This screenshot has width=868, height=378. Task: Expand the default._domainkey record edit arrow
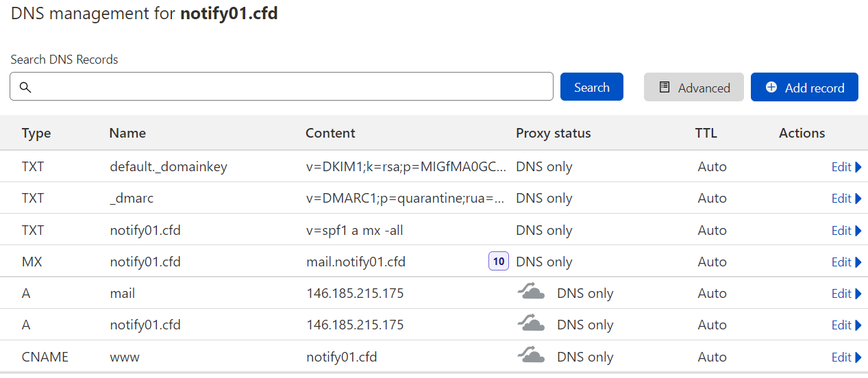(x=858, y=167)
